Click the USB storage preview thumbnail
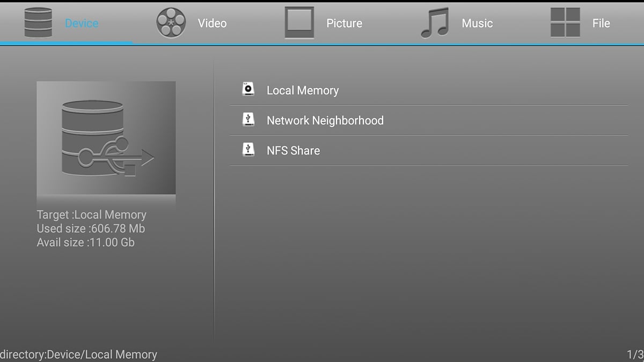 tap(106, 138)
